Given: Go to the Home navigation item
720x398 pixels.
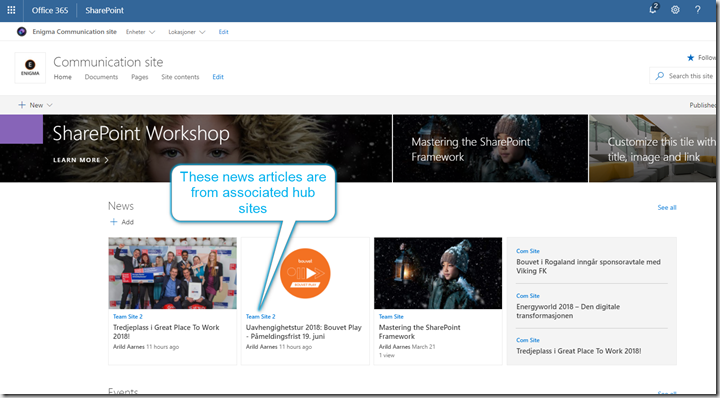Looking at the screenshot, I should [62, 77].
